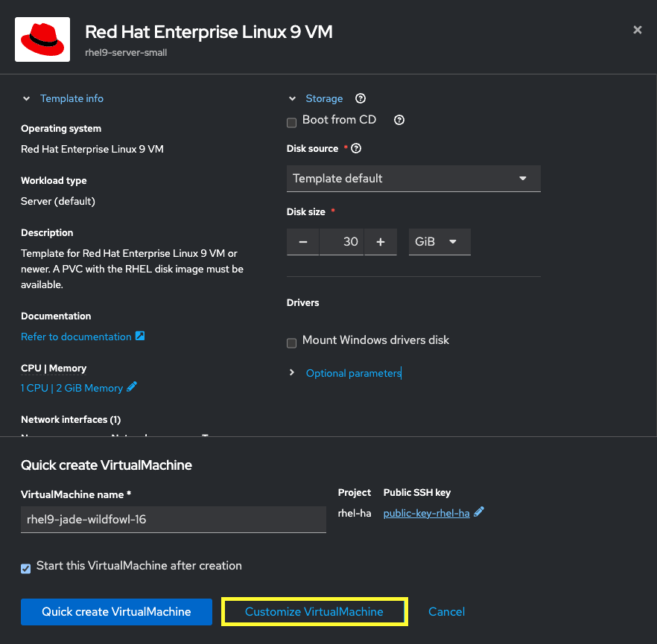Click the external link icon beside documentation

click(x=139, y=337)
